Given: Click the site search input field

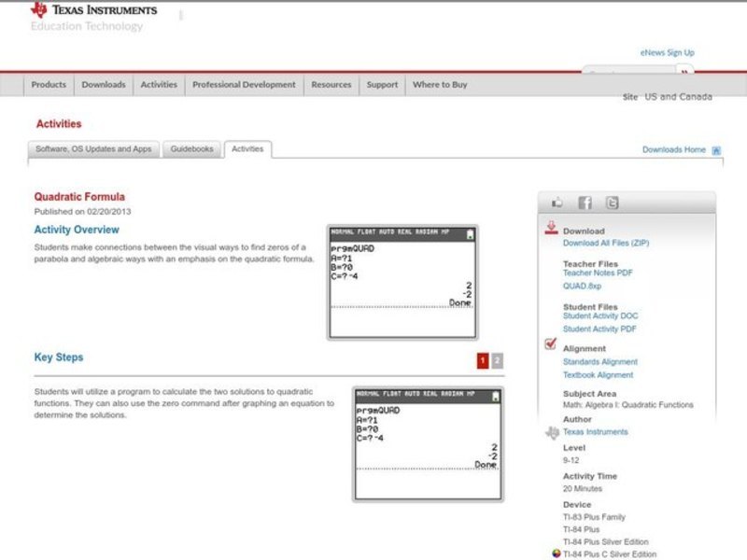Looking at the screenshot, I should click(x=628, y=72).
